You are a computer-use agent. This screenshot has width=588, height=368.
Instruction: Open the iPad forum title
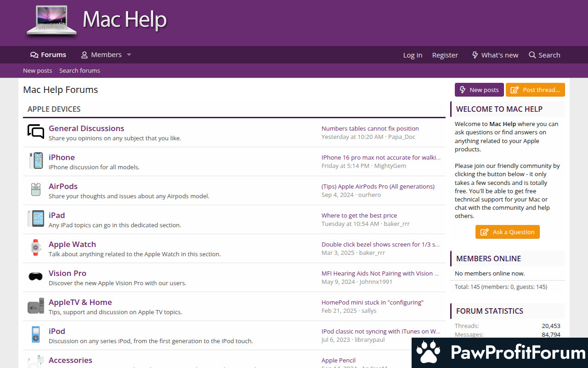click(57, 215)
